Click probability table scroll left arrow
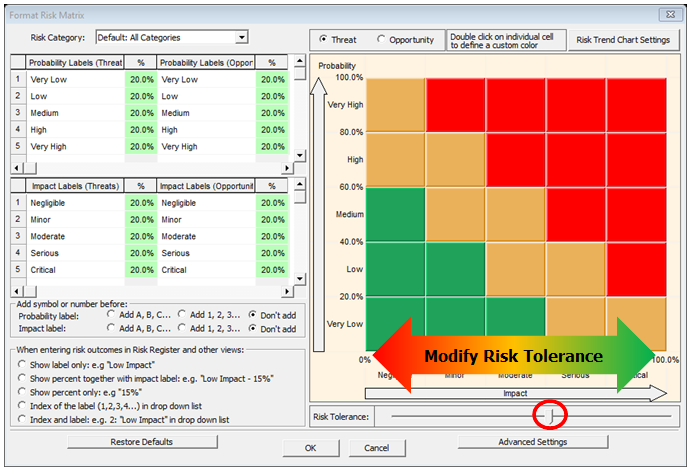 pyautogui.click(x=17, y=168)
